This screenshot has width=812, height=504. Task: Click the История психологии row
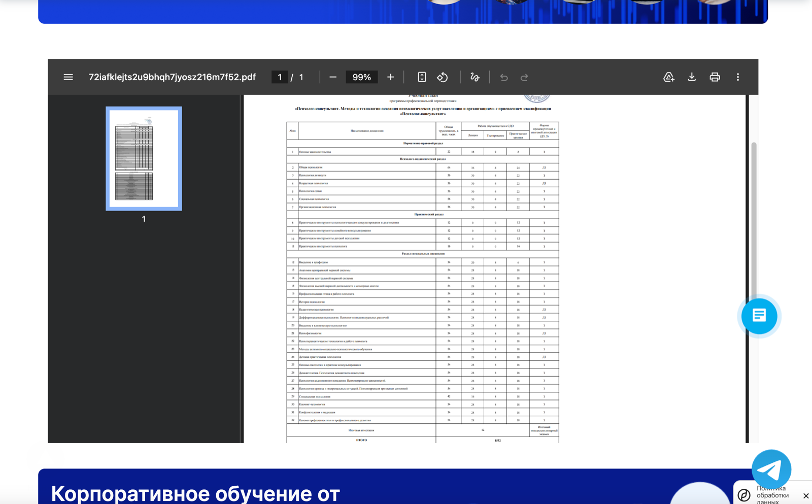[423, 301]
